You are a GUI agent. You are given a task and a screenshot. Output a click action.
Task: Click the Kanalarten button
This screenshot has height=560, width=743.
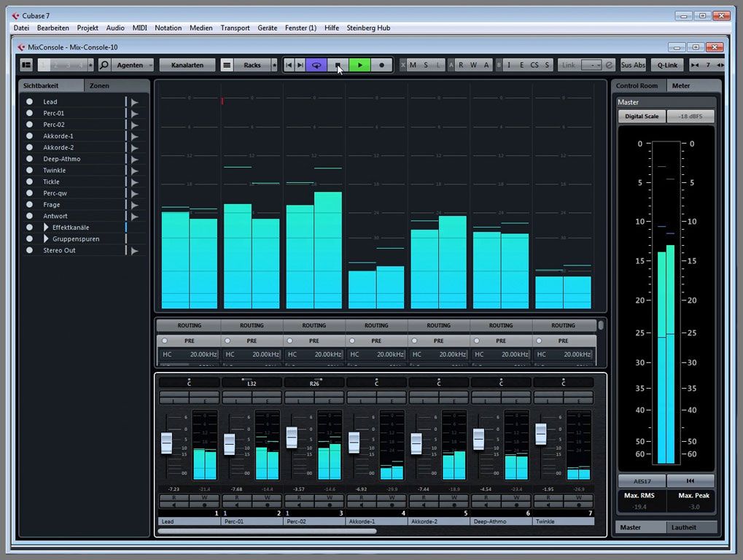(x=187, y=65)
